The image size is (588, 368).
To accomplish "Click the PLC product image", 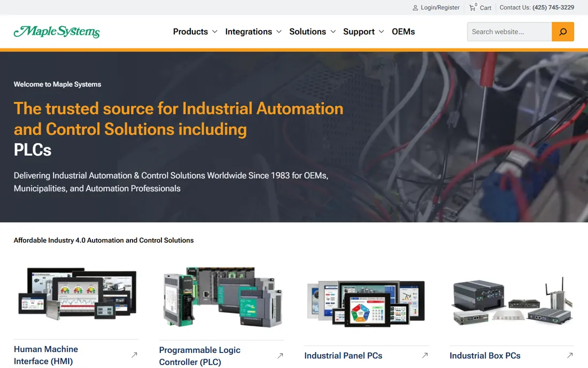I will 222,297.
